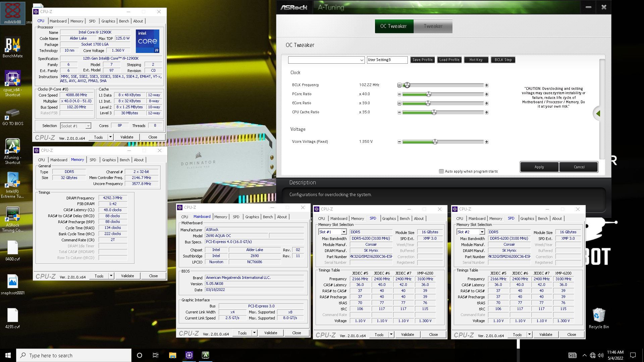Open the BenchMate desktop shortcut
The height and width of the screenshot is (362, 644).
13,47
